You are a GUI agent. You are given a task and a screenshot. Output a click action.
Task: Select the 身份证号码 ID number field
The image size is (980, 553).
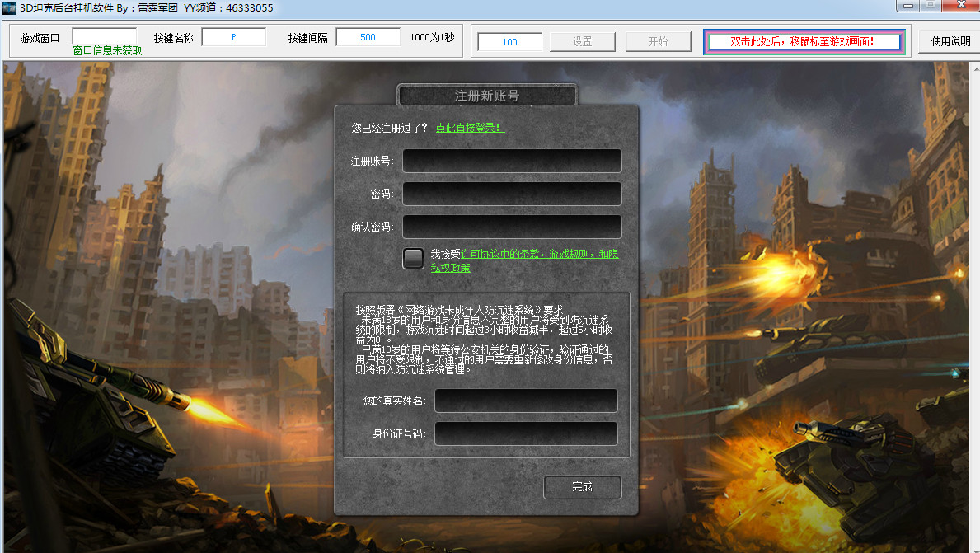[525, 433]
